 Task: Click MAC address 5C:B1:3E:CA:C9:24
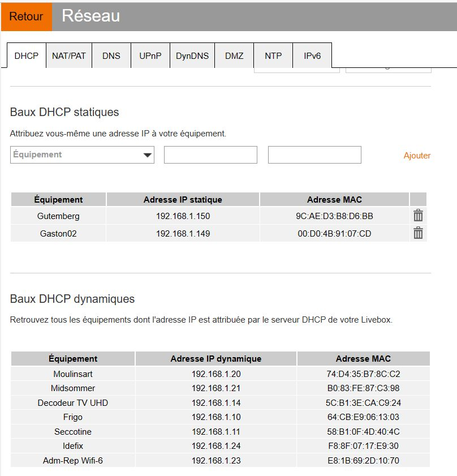[x=363, y=402]
